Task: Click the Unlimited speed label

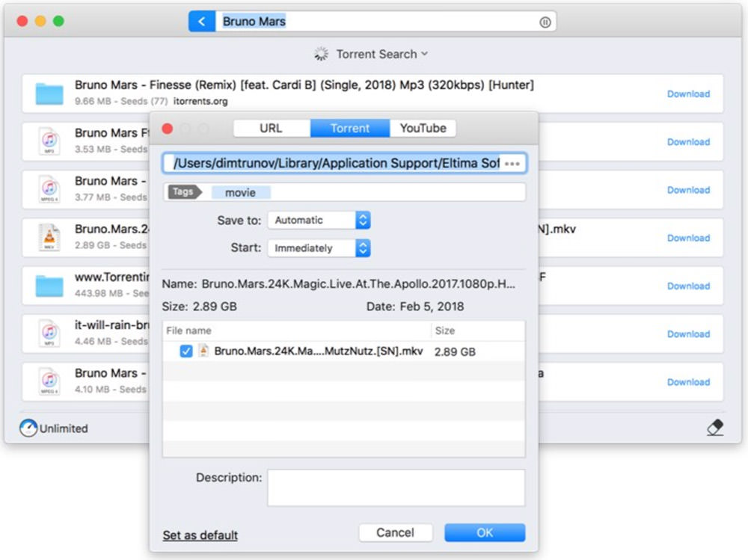Action: 64,428
